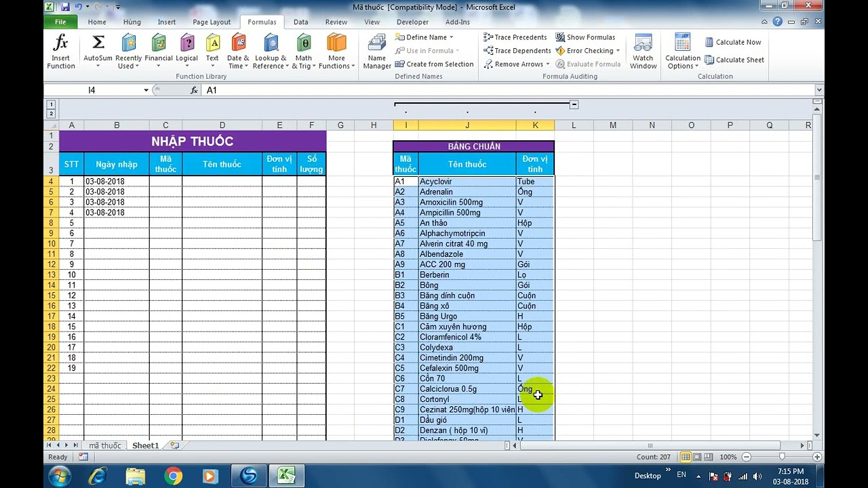
Task: Open the Watch Window
Action: pos(643,52)
